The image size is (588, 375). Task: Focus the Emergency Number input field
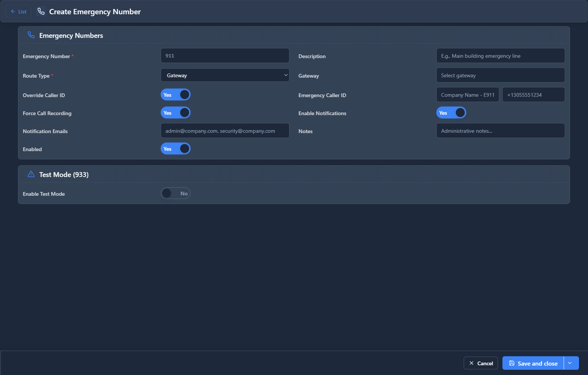(225, 56)
